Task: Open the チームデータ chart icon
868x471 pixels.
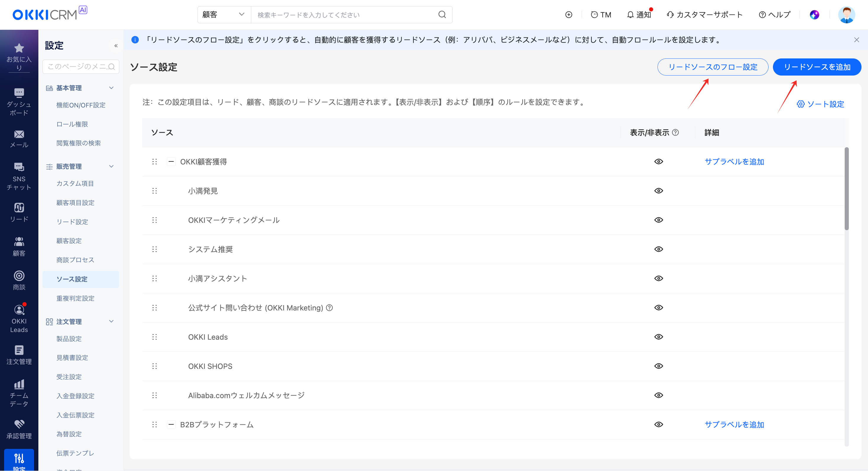Action: pos(19,384)
